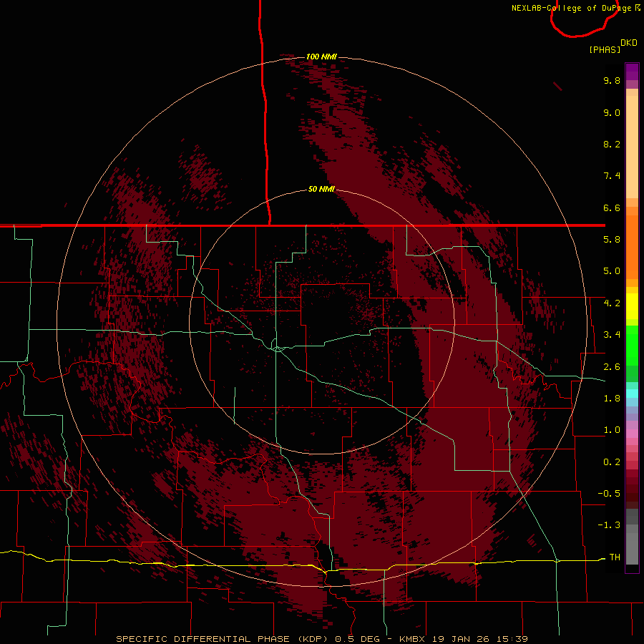Click the bright green segment of color bar

tap(632, 345)
